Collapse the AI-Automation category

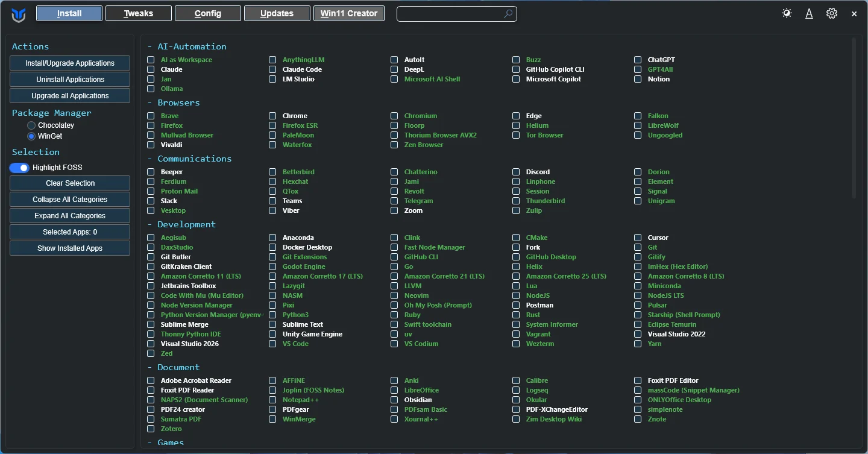coord(187,46)
